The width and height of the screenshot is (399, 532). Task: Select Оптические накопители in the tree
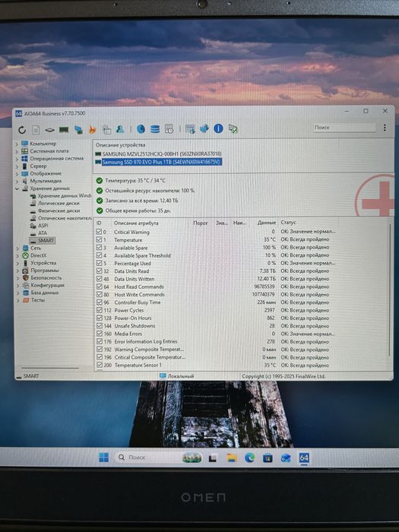pos(65,218)
